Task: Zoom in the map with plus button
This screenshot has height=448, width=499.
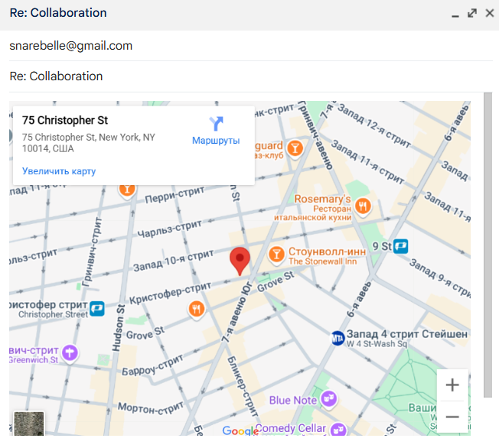Action: click(x=452, y=385)
